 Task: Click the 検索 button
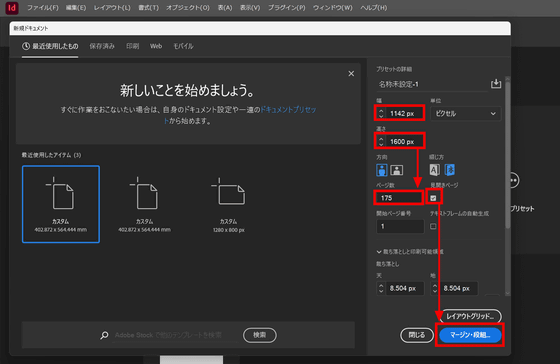[x=260, y=335]
